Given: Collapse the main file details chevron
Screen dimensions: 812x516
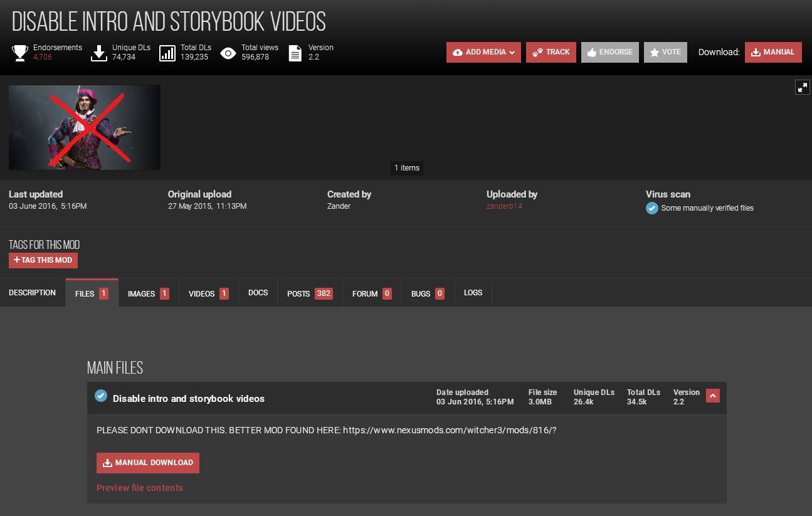Looking at the screenshot, I should pos(712,396).
